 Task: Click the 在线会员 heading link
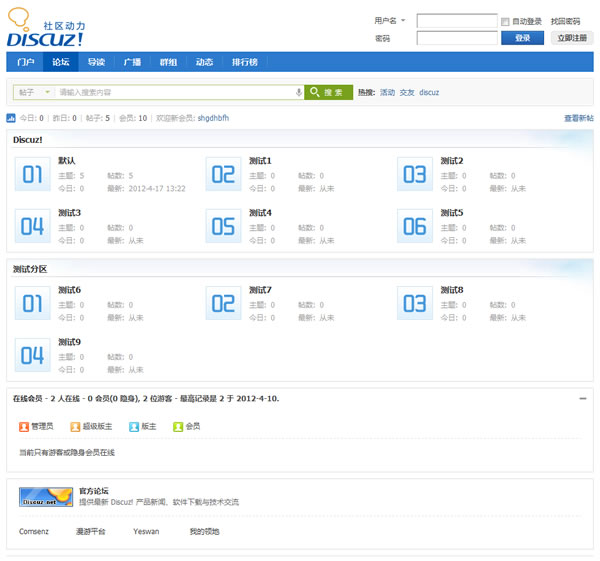[28, 399]
